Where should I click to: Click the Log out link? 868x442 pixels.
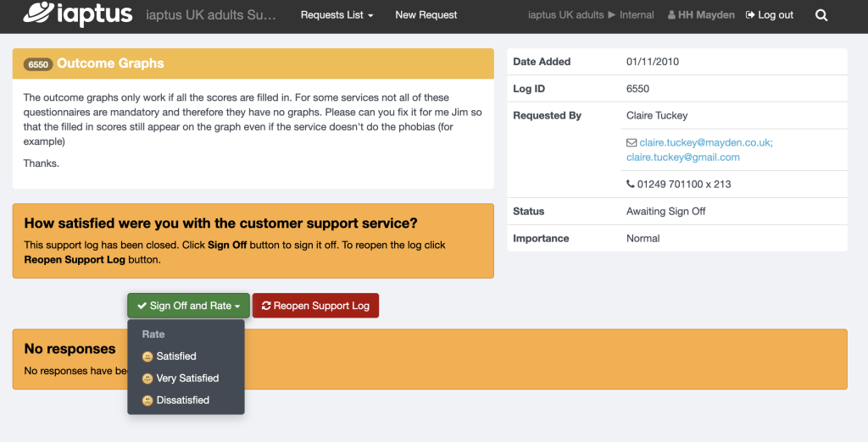pyautogui.click(x=770, y=15)
